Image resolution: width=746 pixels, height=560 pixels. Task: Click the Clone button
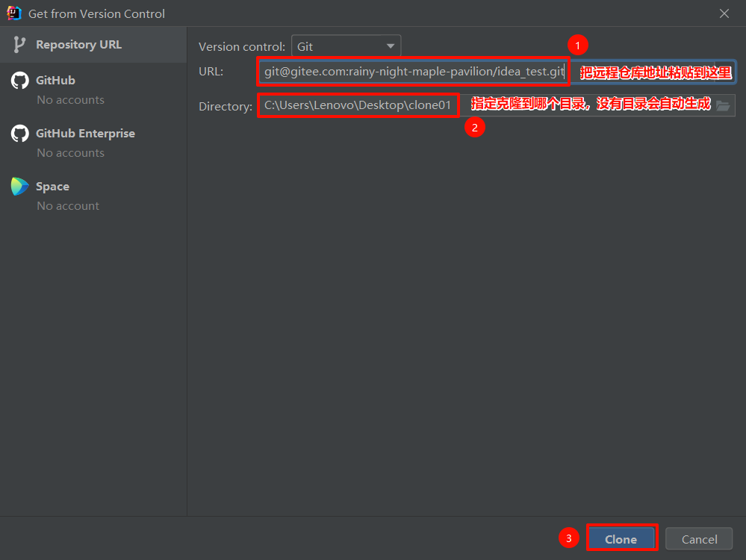click(621, 538)
